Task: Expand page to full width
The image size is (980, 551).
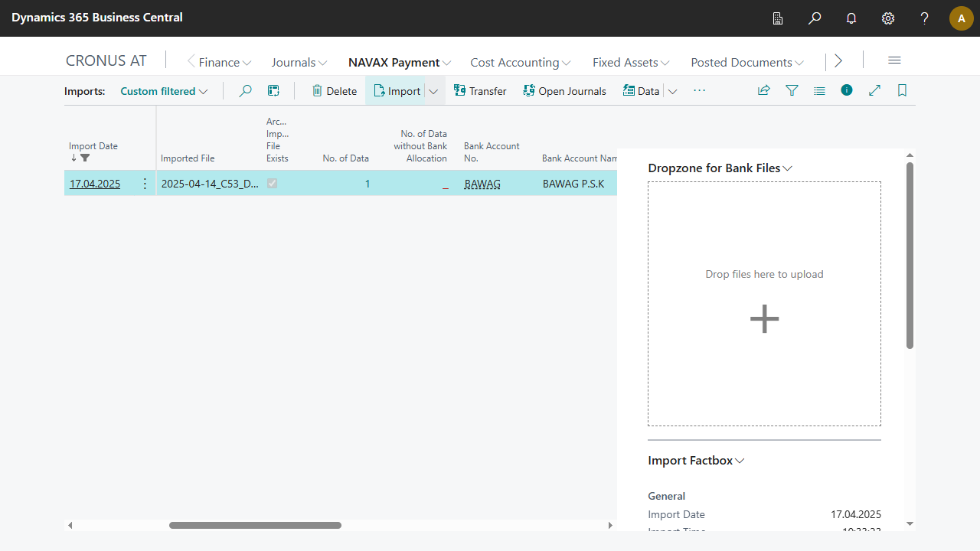Action: coord(874,90)
